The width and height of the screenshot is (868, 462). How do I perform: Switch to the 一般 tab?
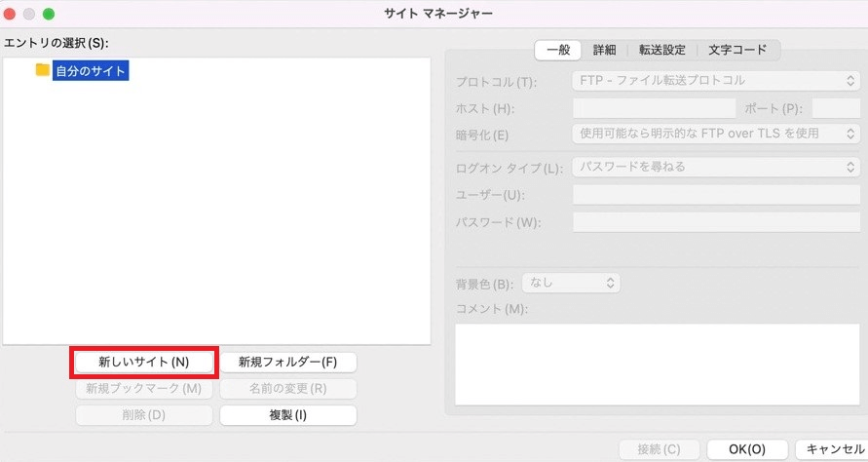tap(558, 50)
